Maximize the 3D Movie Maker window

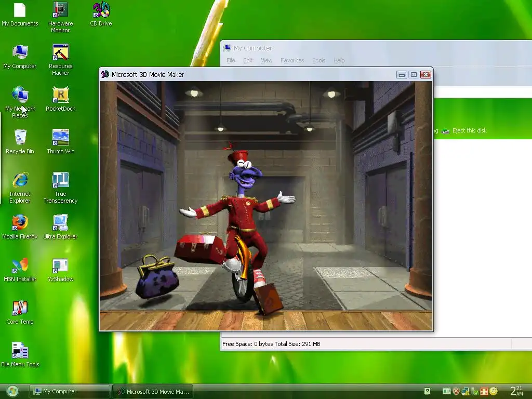pos(414,75)
